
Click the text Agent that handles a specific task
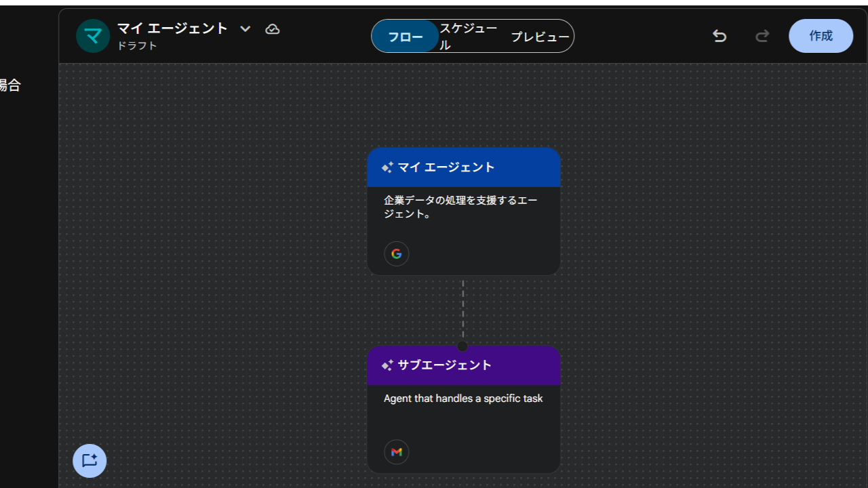pos(463,399)
